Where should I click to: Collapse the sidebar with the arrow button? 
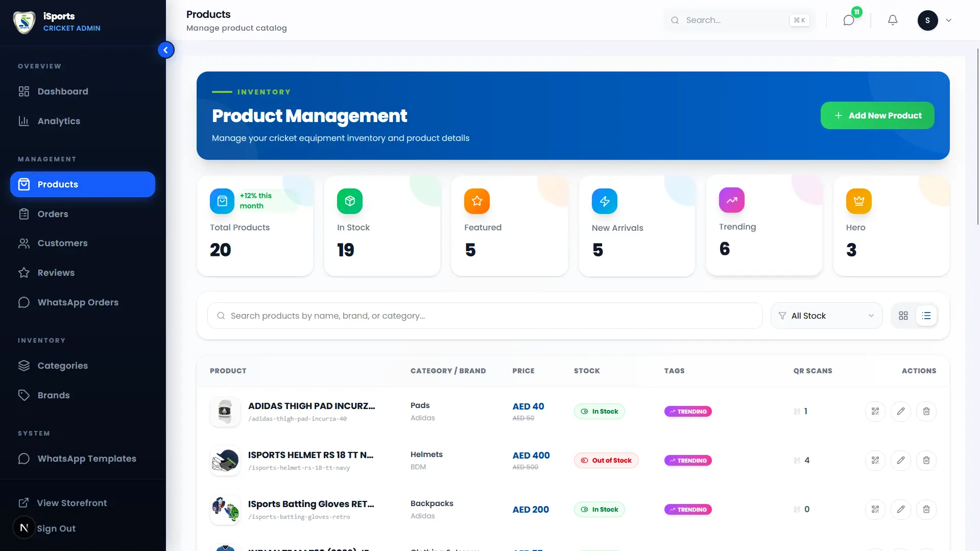coord(165,50)
